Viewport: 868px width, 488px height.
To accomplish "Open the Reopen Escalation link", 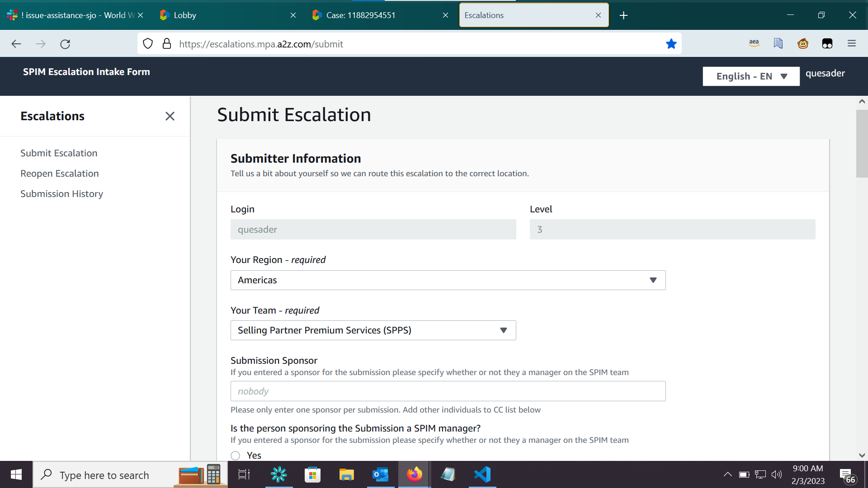I will (59, 174).
